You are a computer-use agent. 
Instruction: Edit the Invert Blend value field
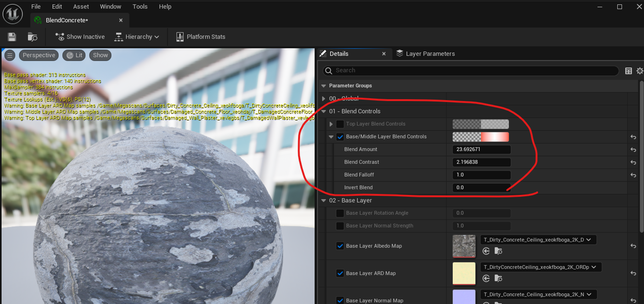[x=482, y=187]
